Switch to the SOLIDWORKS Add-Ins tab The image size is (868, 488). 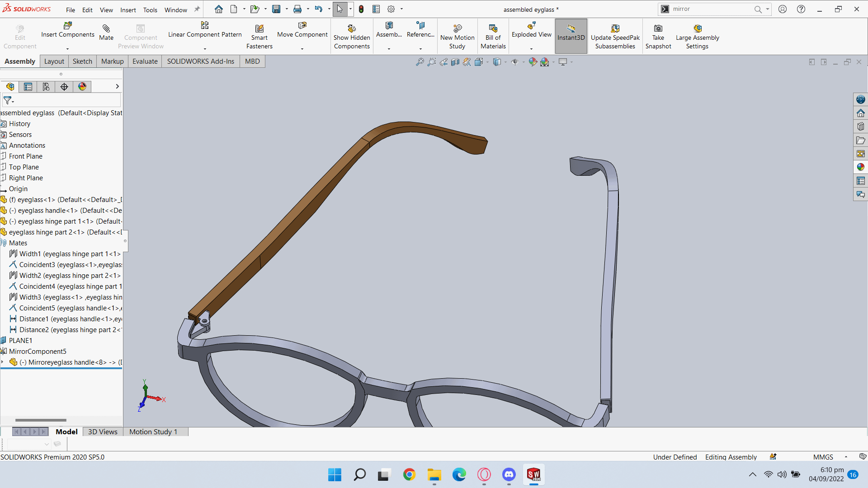(x=201, y=61)
